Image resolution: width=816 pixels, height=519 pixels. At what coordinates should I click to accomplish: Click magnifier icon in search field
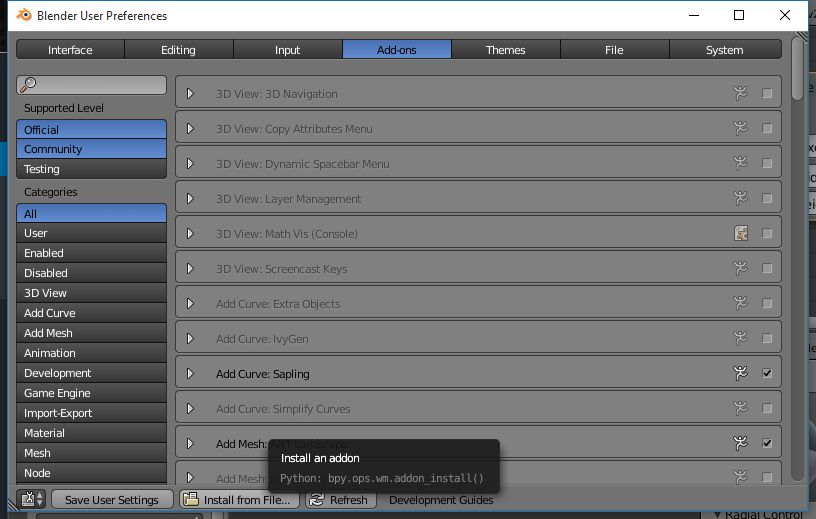pos(29,84)
